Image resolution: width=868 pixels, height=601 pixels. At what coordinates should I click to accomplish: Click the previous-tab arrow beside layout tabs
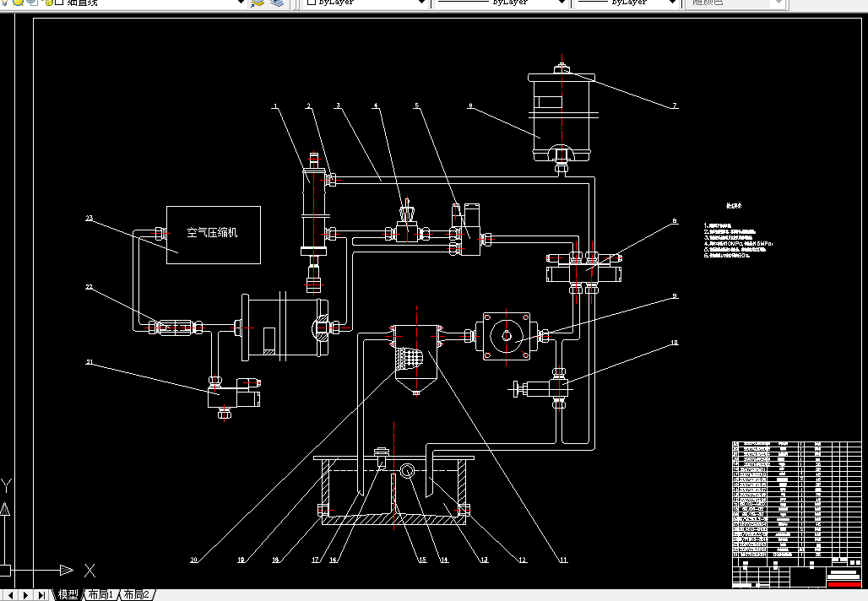point(10,595)
